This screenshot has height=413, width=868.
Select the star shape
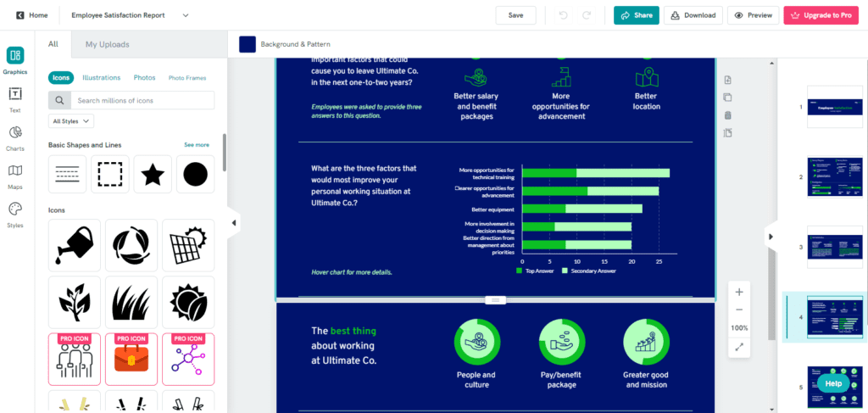[153, 175]
